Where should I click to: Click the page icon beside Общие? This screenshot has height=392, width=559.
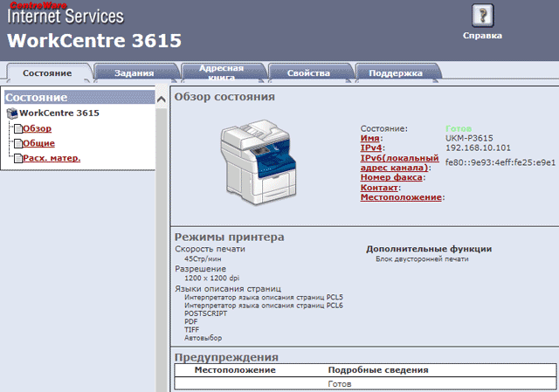[17, 143]
